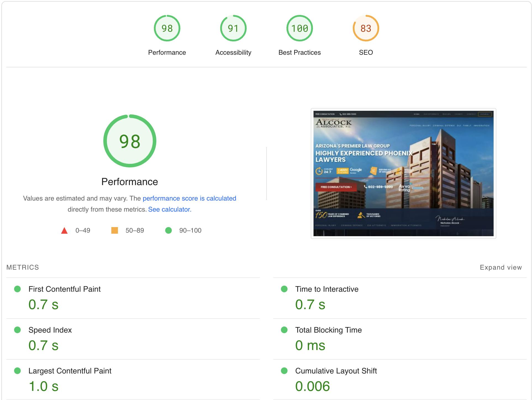Click the green dot beside Largest Contentful Paint
This screenshot has height=400, width=532.
pyautogui.click(x=17, y=371)
